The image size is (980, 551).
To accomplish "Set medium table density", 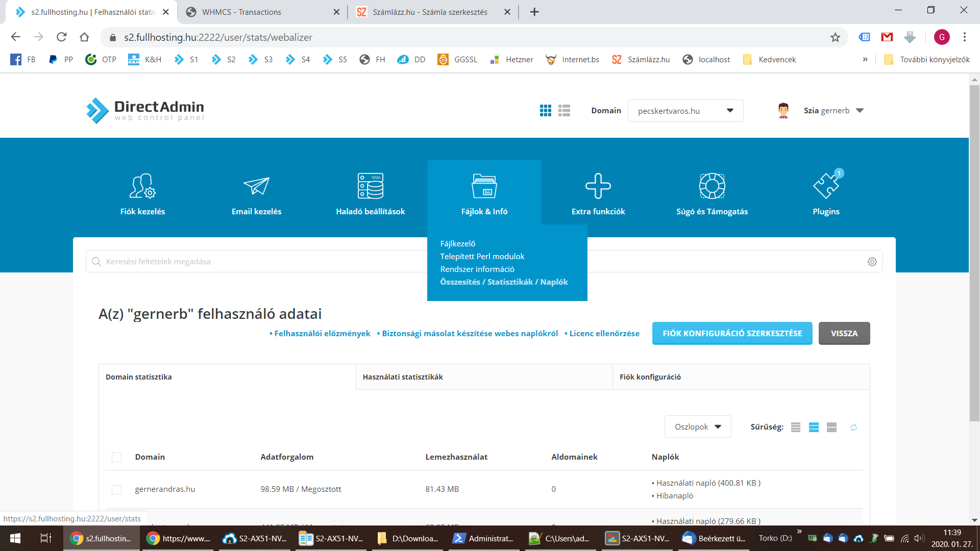I will (x=814, y=428).
